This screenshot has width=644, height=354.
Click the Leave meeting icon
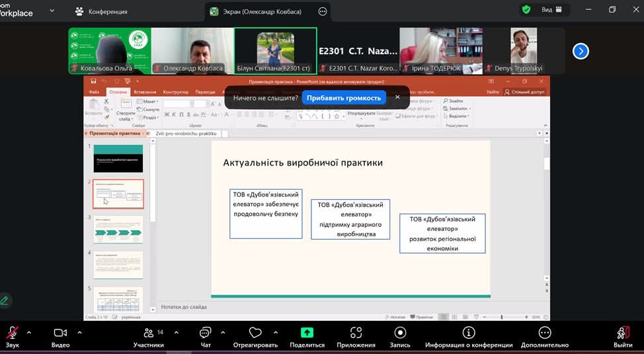[622, 333]
